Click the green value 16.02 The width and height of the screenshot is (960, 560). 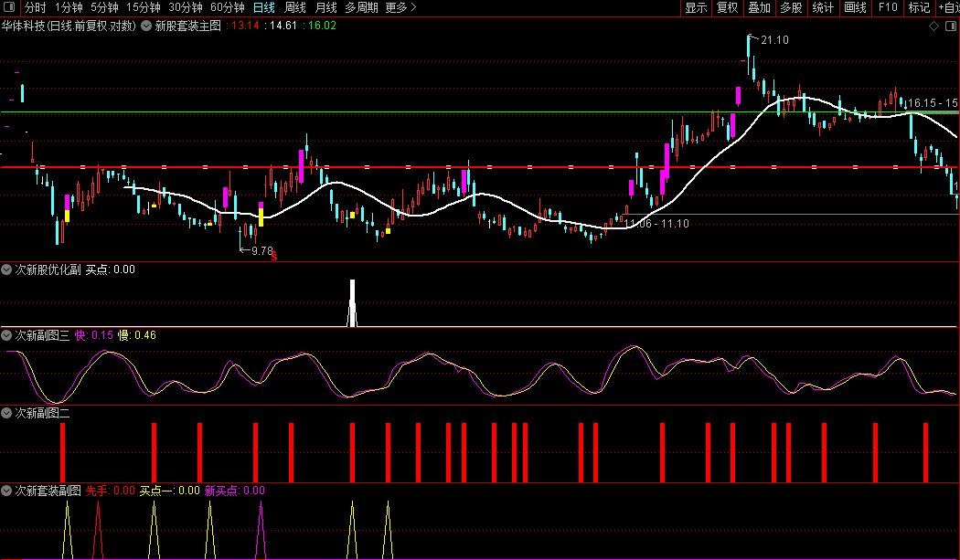tap(322, 26)
